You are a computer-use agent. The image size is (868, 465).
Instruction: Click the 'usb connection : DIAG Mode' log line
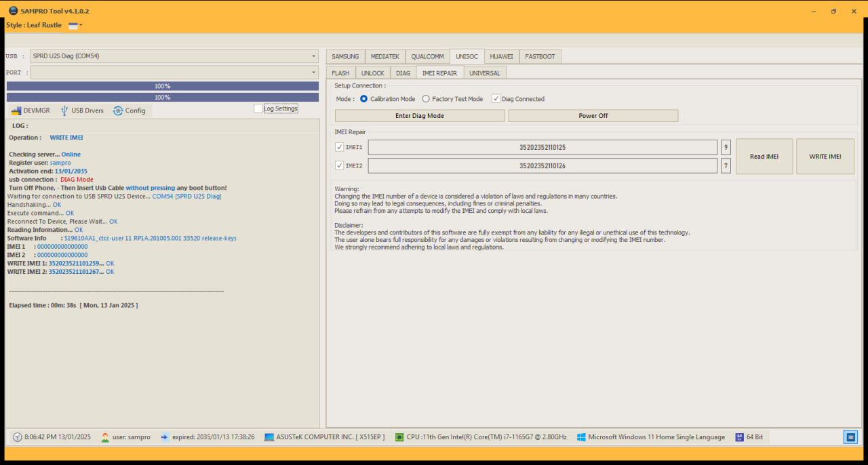[51, 180]
